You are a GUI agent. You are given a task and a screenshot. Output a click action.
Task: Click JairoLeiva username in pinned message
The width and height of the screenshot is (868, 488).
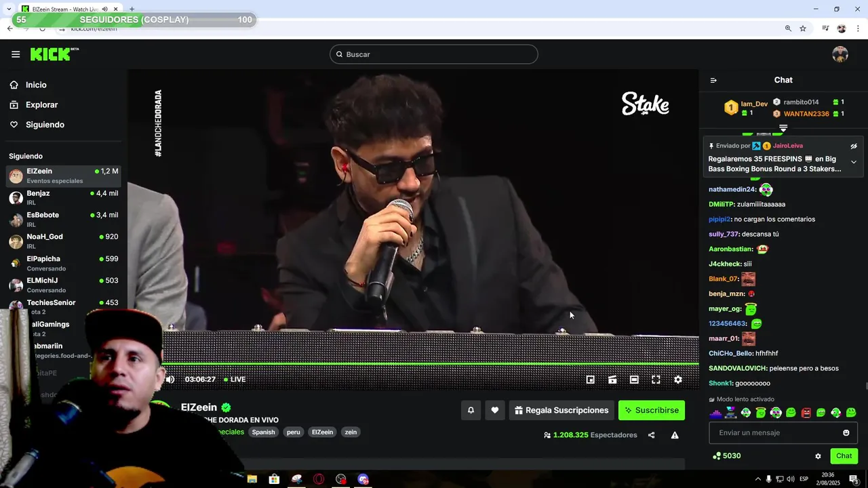click(788, 146)
